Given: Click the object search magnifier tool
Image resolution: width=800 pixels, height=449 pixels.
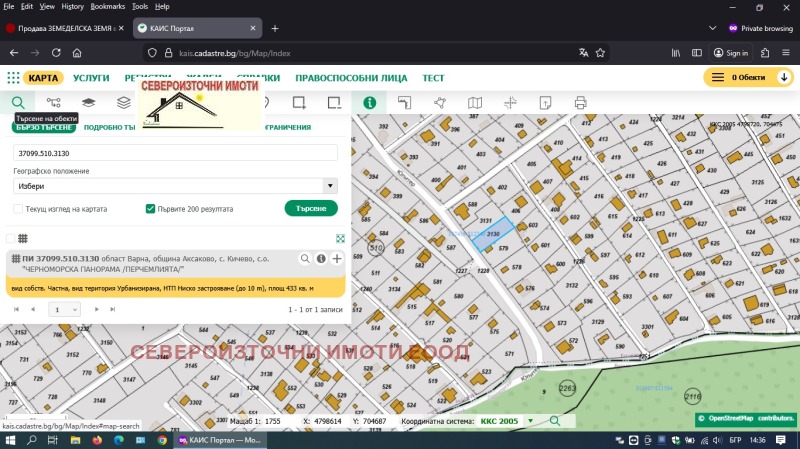Looking at the screenshot, I should [18, 102].
